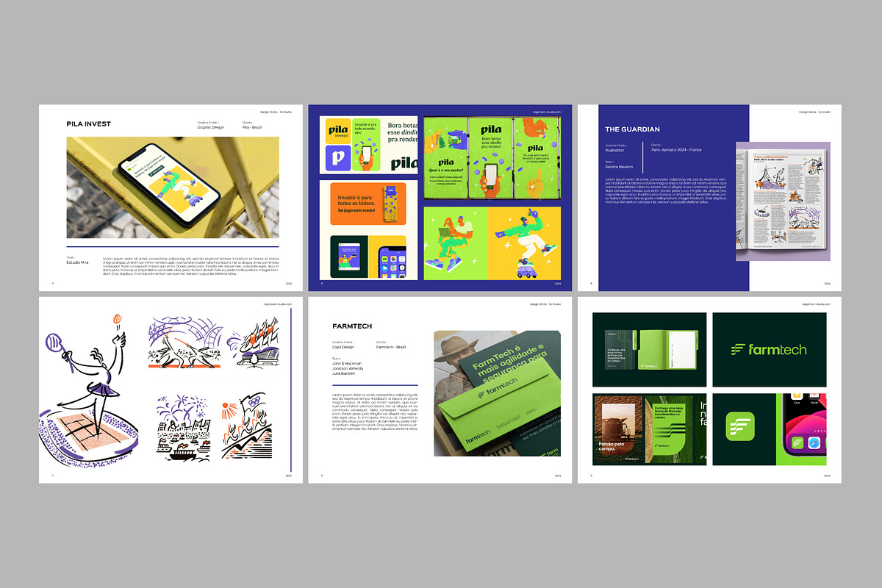Click 'Design Works - RJ Studio' header on Pila Invest slide
This screenshot has width=882, height=588.
coord(276,111)
